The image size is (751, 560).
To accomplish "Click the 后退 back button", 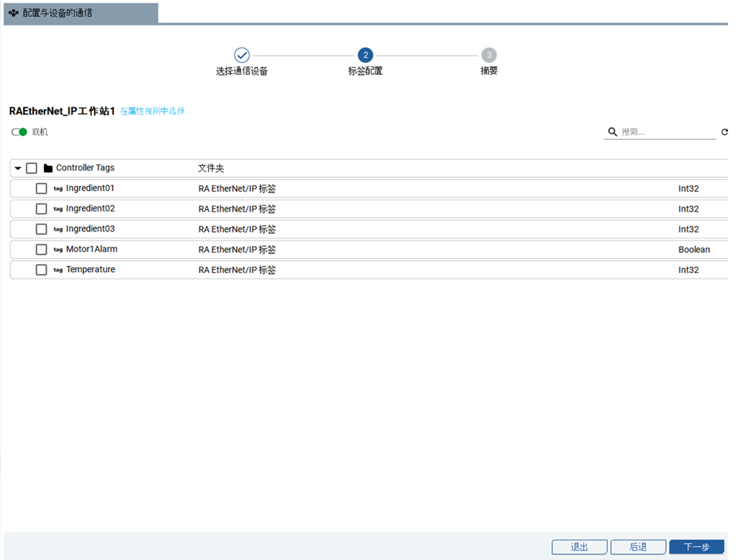I will click(637, 547).
